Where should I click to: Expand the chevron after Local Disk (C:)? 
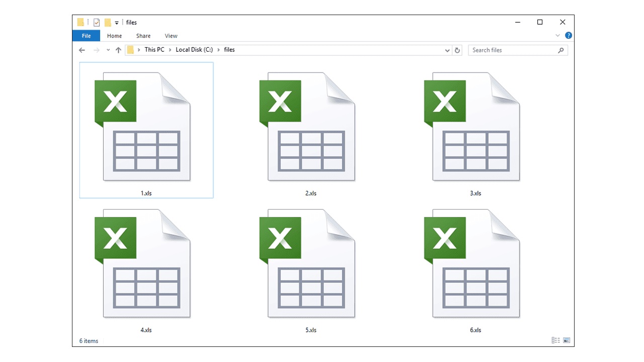219,50
